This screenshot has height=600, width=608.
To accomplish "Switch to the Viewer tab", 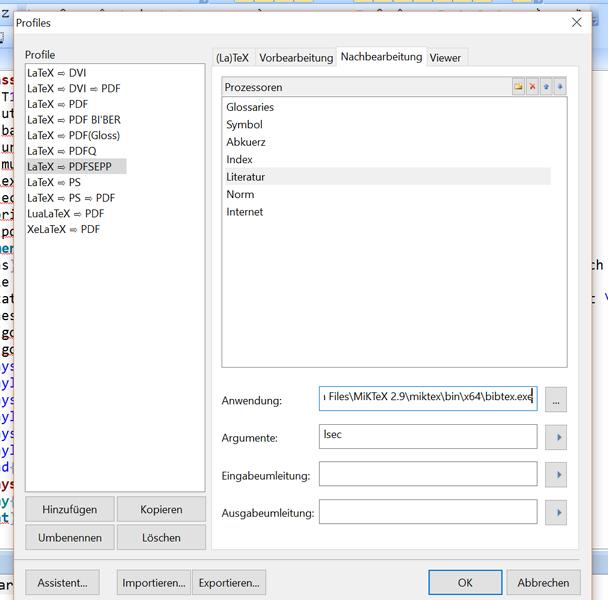I will pos(445,58).
